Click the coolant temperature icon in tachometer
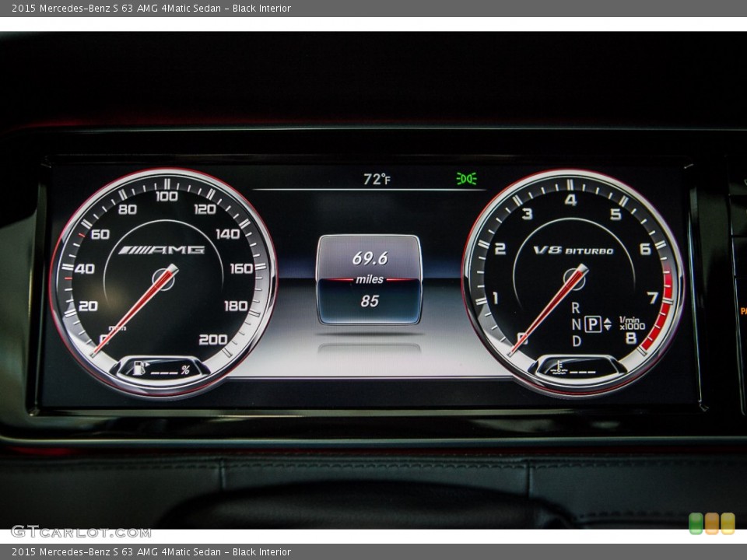The height and width of the screenshot is (560, 747). 559,368
